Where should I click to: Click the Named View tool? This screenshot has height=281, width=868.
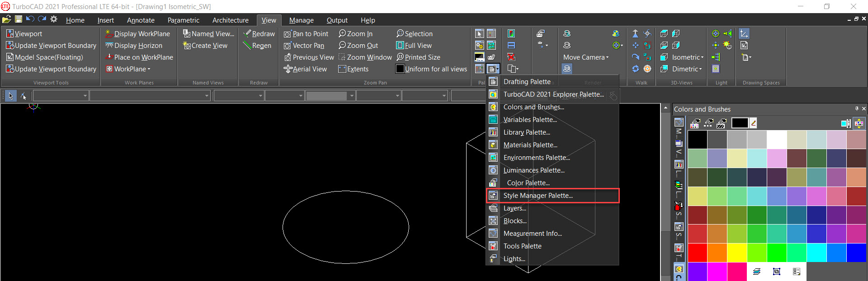(x=208, y=33)
